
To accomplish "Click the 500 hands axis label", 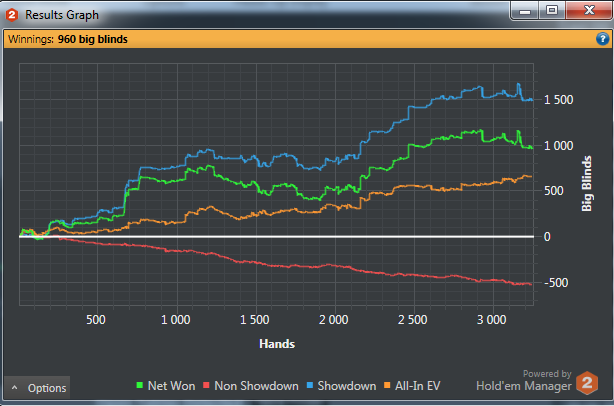I will [x=96, y=320].
